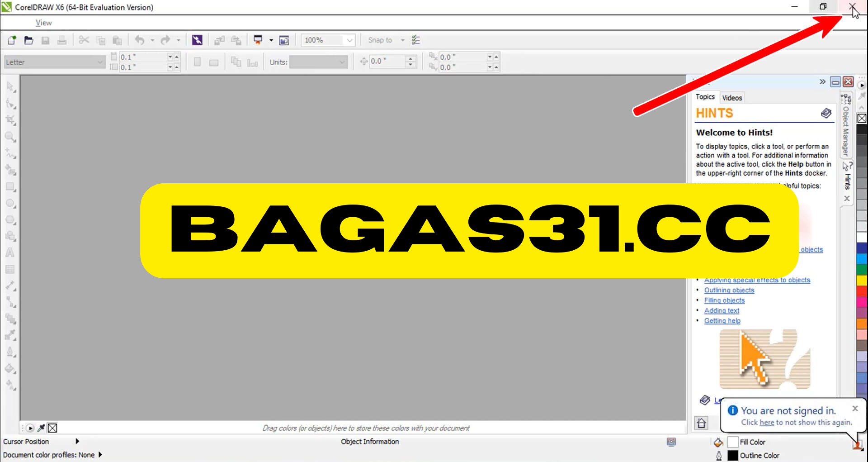
Task: Open the View menu
Action: pyautogui.click(x=43, y=23)
